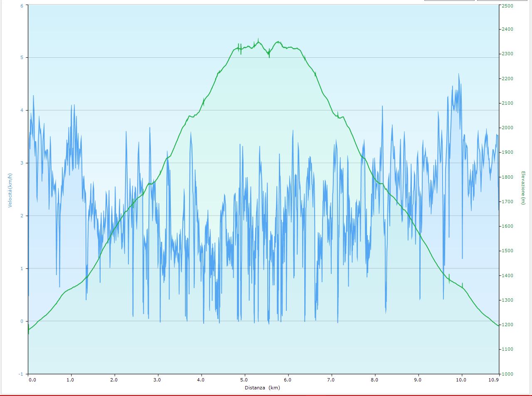
Task: Click the 10.9 distance tick label
Action: [x=493, y=380]
